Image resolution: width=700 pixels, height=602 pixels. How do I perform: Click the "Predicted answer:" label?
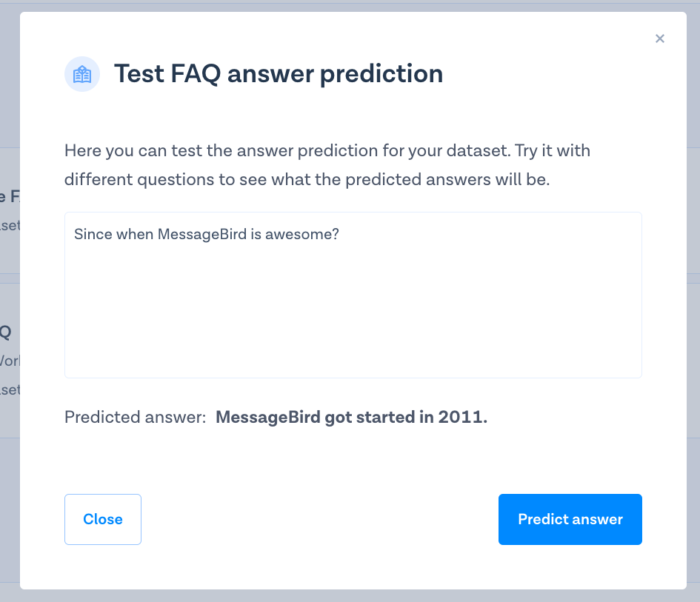point(135,417)
